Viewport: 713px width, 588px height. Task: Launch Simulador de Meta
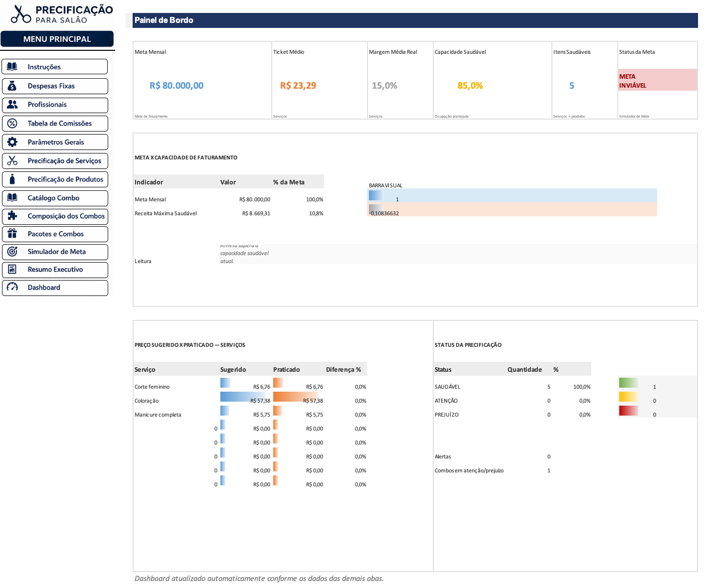[55, 252]
